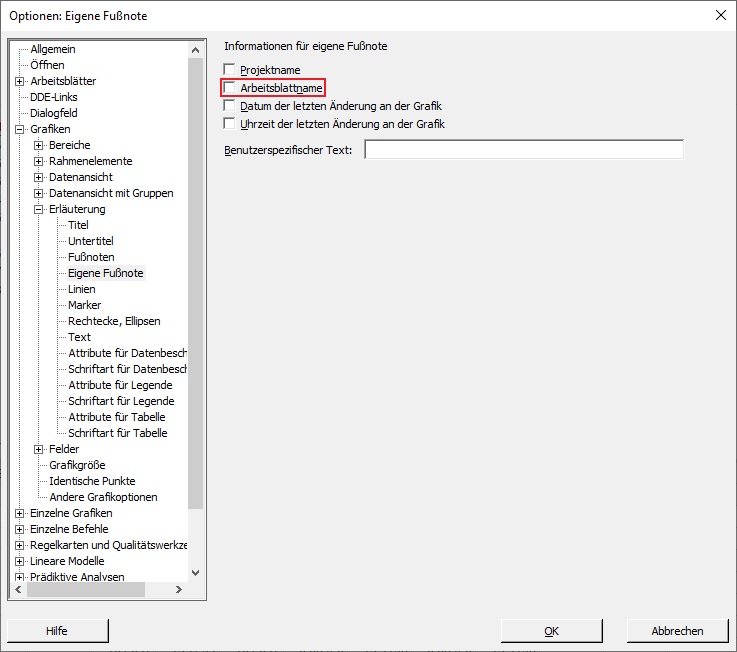Open Hilfe for this dialog
737x652 pixels.
(x=57, y=631)
